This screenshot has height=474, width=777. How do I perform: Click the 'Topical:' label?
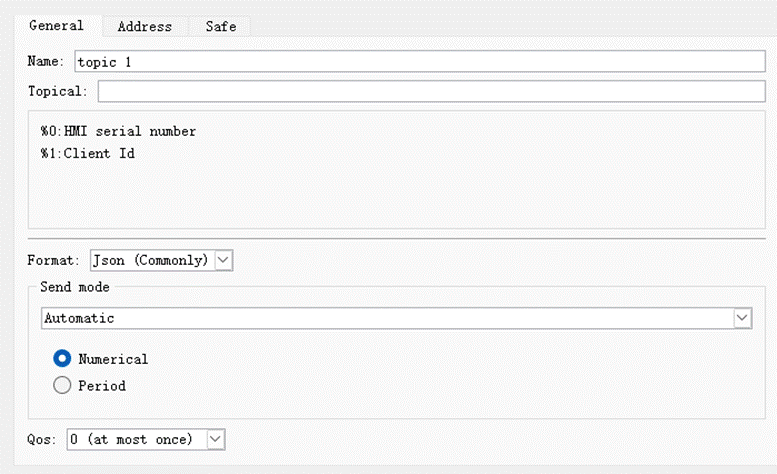click(58, 92)
